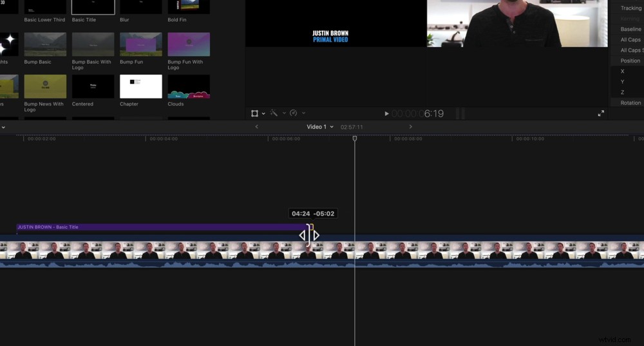Select the Blur title thumbnail
The image size is (644, 346).
point(141,7)
